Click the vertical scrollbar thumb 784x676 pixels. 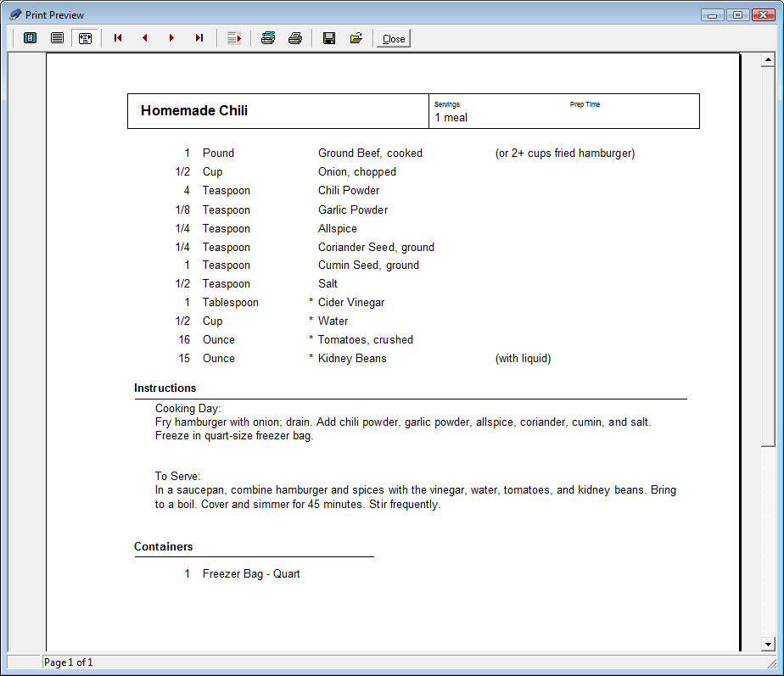pyautogui.click(x=769, y=254)
